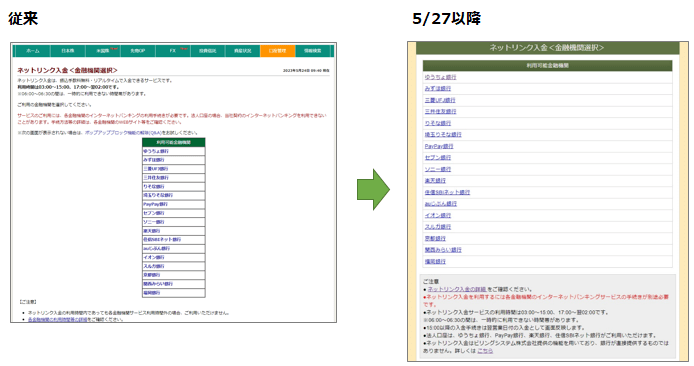Select 三菱UFJ銀行 in the new 5/27 list
This screenshot has height=366, width=694.
[440, 100]
